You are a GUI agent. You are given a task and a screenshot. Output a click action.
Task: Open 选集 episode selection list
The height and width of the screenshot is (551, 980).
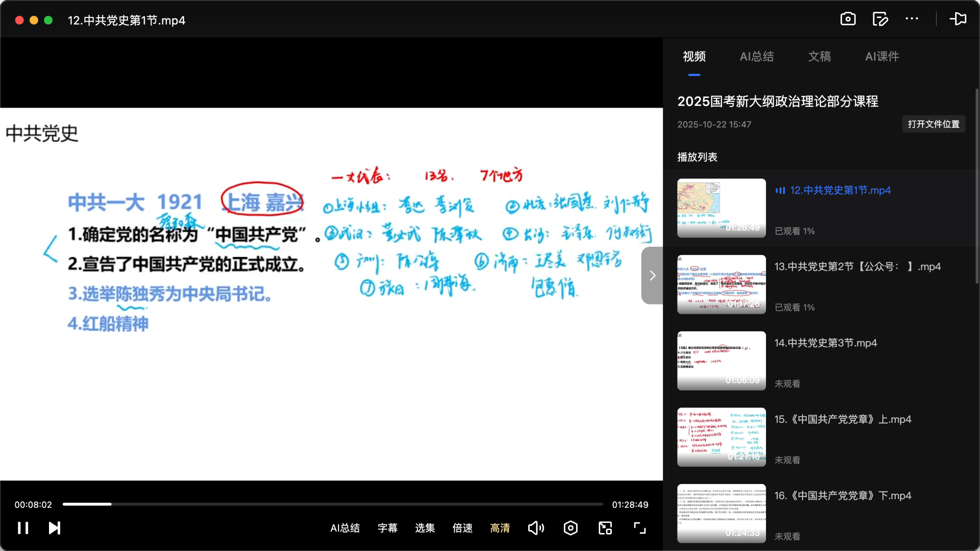pyautogui.click(x=425, y=528)
